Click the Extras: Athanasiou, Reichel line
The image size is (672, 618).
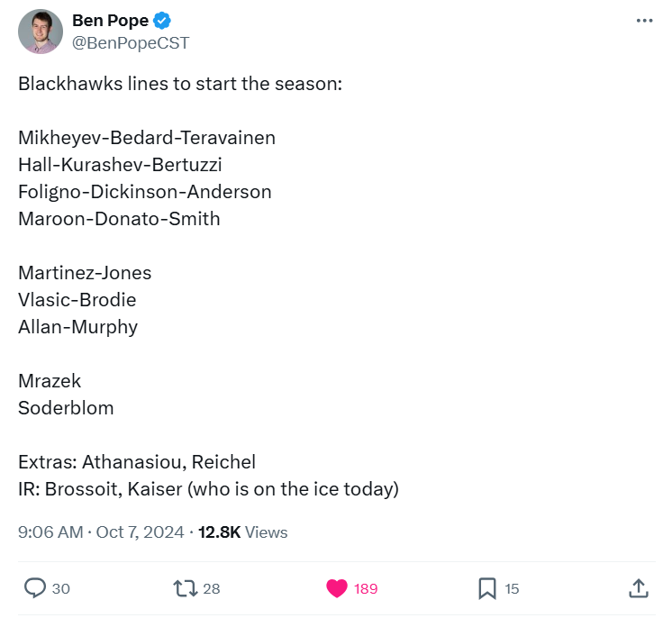[x=137, y=462]
